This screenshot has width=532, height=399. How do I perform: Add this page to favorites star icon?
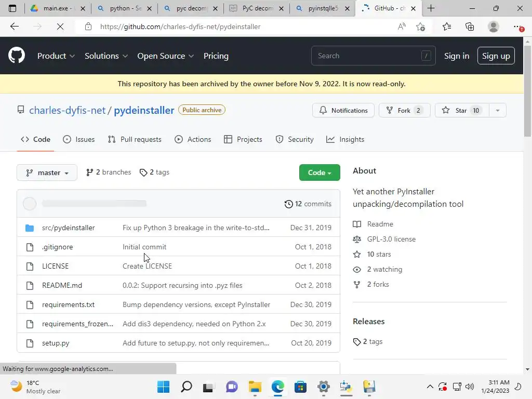click(421, 26)
